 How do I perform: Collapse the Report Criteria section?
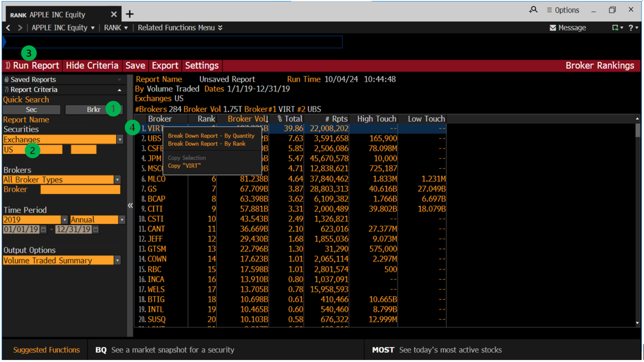click(x=119, y=90)
